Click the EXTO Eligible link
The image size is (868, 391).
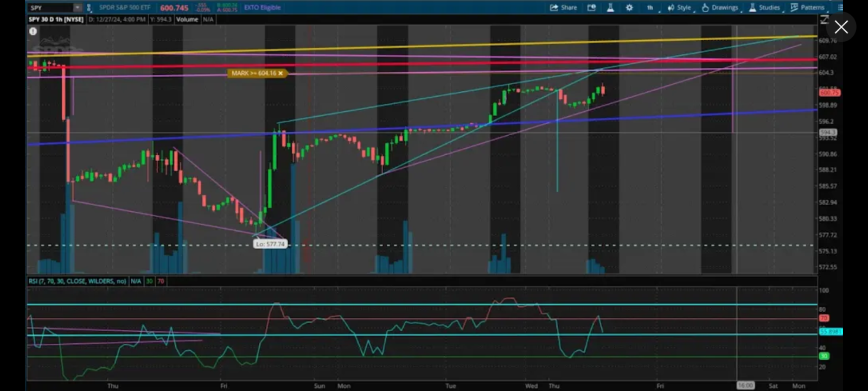[x=263, y=8]
